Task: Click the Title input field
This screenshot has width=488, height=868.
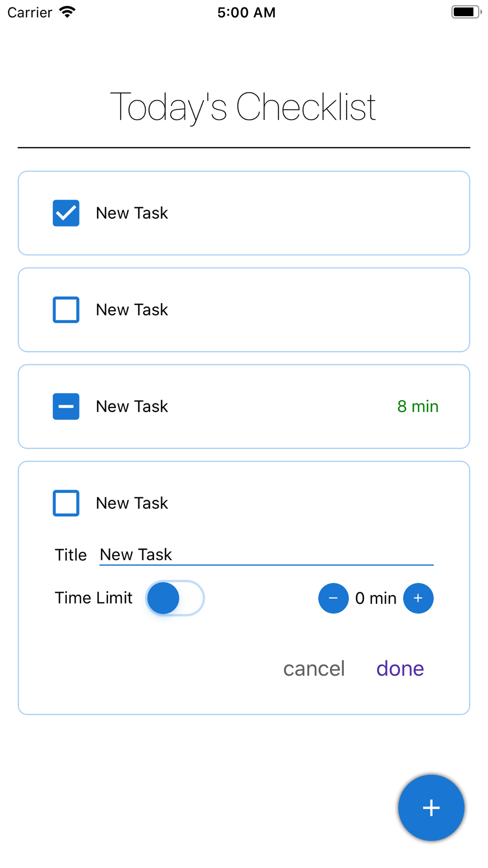Action: 266,555
